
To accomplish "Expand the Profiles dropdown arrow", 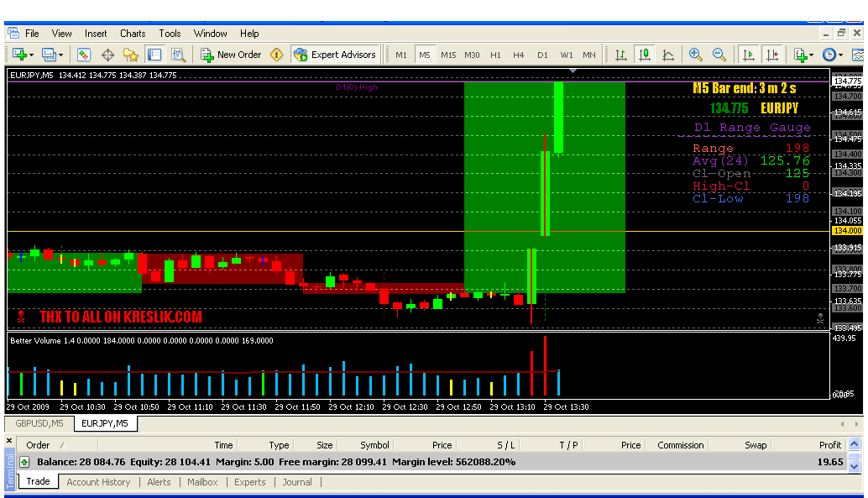I will point(60,55).
